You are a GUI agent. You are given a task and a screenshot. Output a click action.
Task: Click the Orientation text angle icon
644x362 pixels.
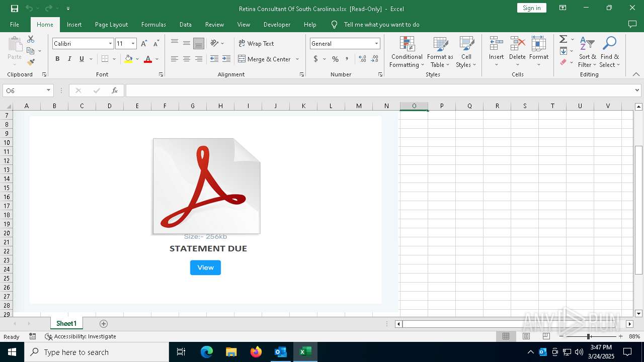point(215,43)
